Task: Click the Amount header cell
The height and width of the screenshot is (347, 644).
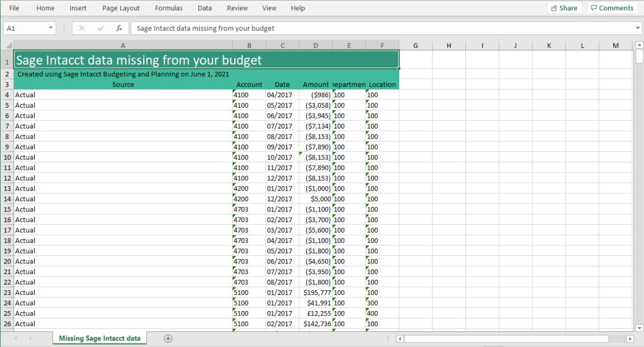Action: pos(316,84)
